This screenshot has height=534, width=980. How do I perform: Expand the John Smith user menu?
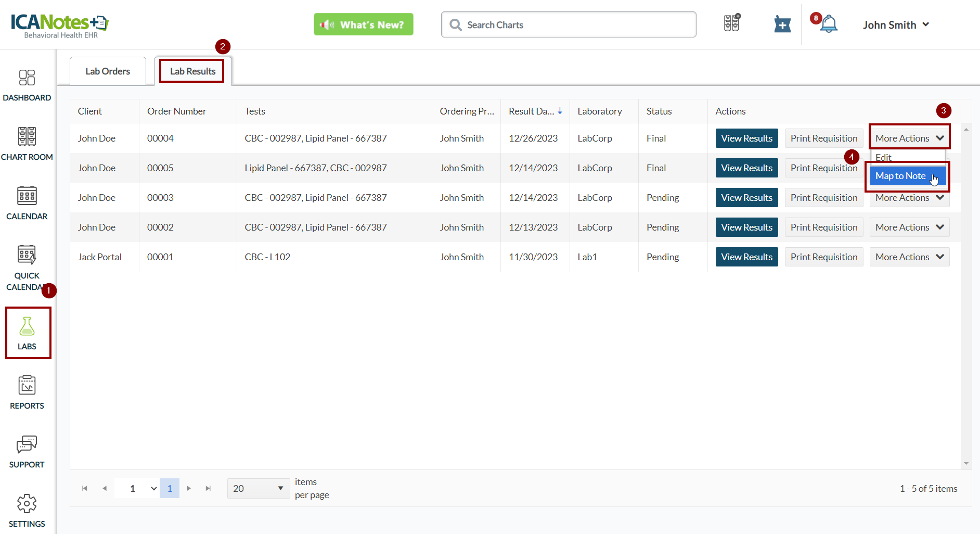[x=896, y=25]
